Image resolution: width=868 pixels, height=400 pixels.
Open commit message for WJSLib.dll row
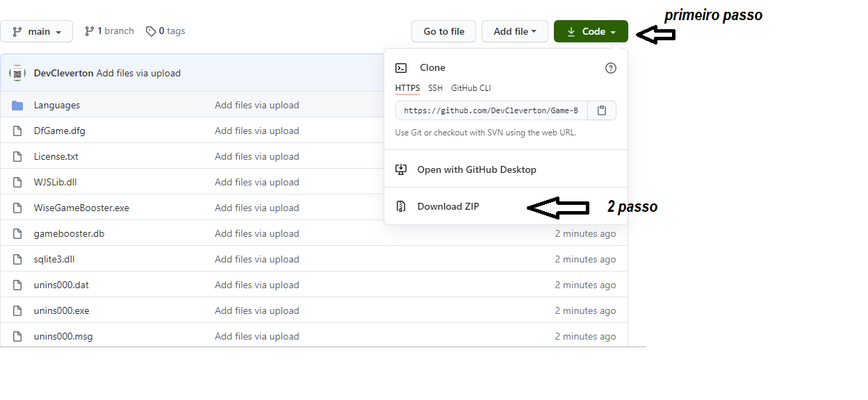257,182
